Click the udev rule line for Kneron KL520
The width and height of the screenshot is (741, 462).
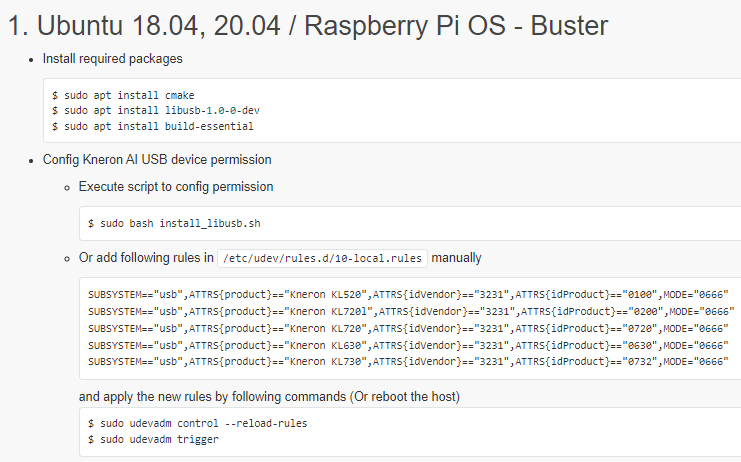click(408, 295)
